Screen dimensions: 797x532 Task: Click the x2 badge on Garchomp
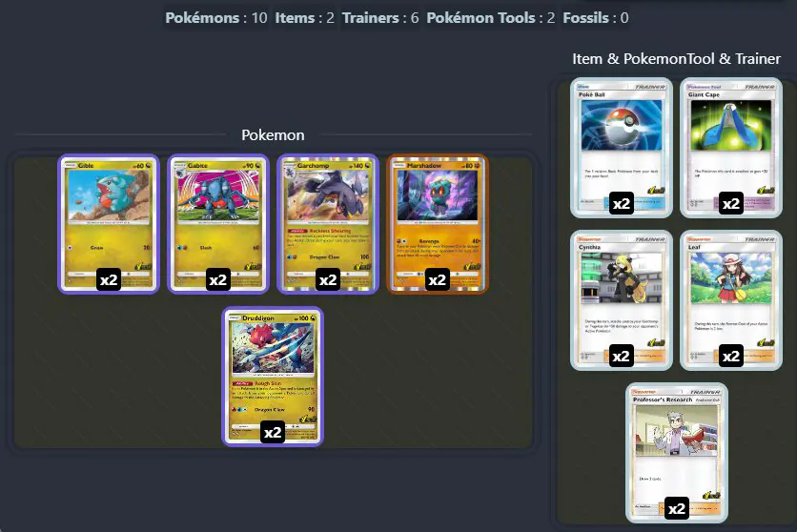pyautogui.click(x=328, y=279)
